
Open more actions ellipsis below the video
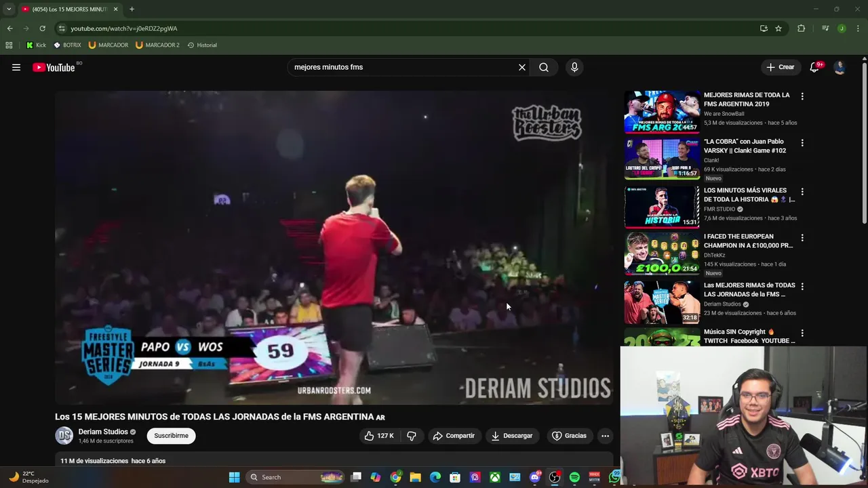[605, 436]
